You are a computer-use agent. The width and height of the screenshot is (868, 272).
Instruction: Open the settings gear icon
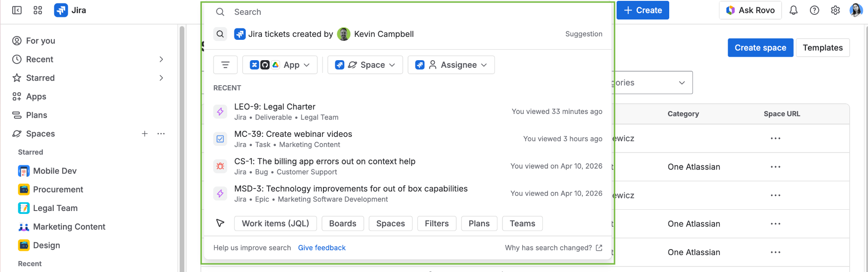coord(835,10)
